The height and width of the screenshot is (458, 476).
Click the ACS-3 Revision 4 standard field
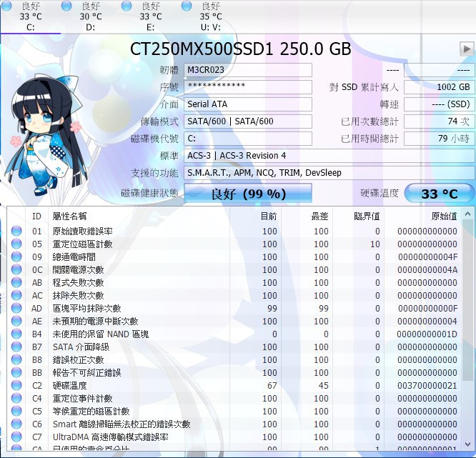pos(329,156)
